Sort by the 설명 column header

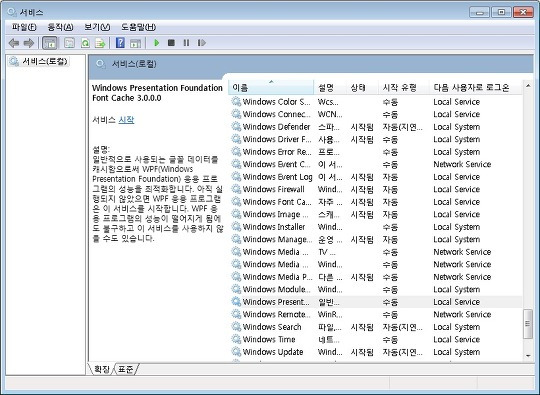pos(330,87)
